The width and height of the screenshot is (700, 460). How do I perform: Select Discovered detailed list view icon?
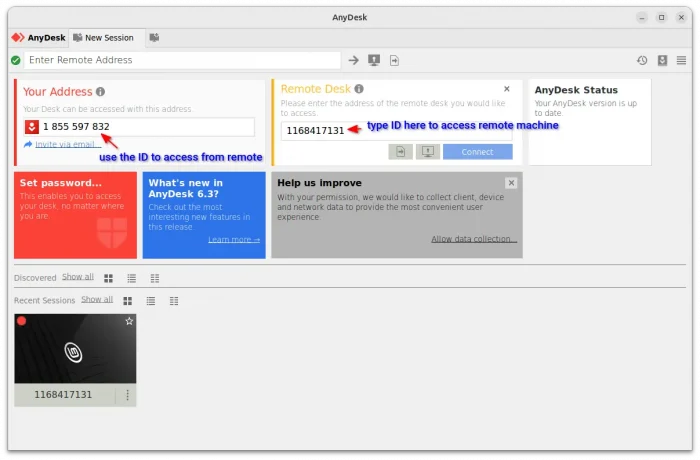[x=155, y=279]
